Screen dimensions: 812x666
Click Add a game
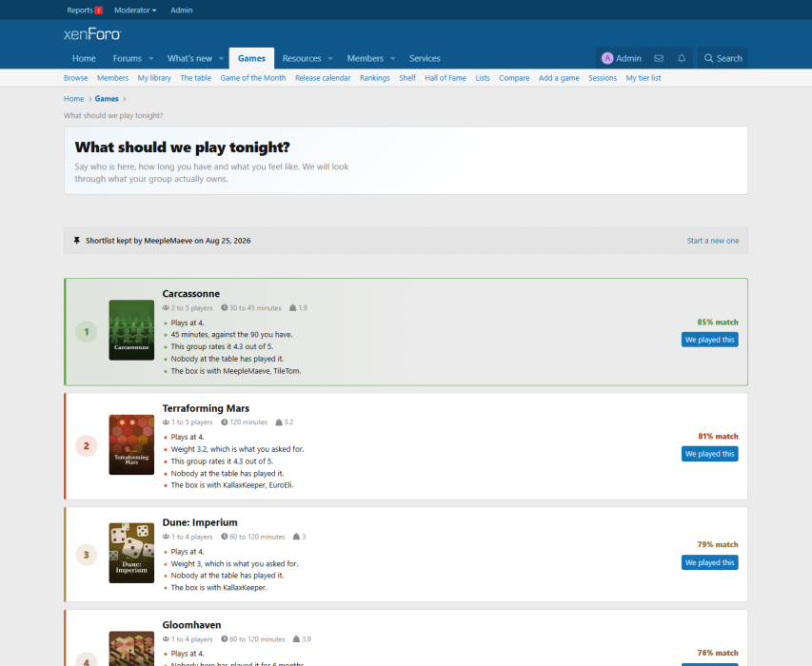[559, 78]
